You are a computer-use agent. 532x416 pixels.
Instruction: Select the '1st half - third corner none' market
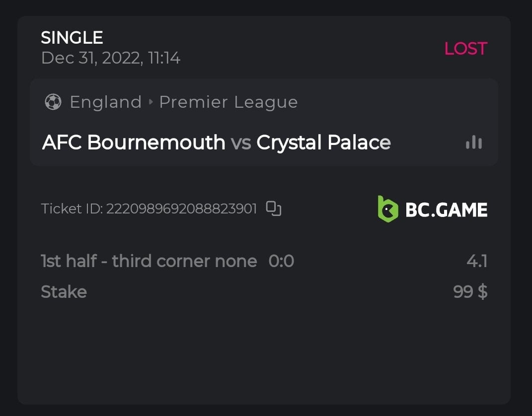click(x=149, y=261)
